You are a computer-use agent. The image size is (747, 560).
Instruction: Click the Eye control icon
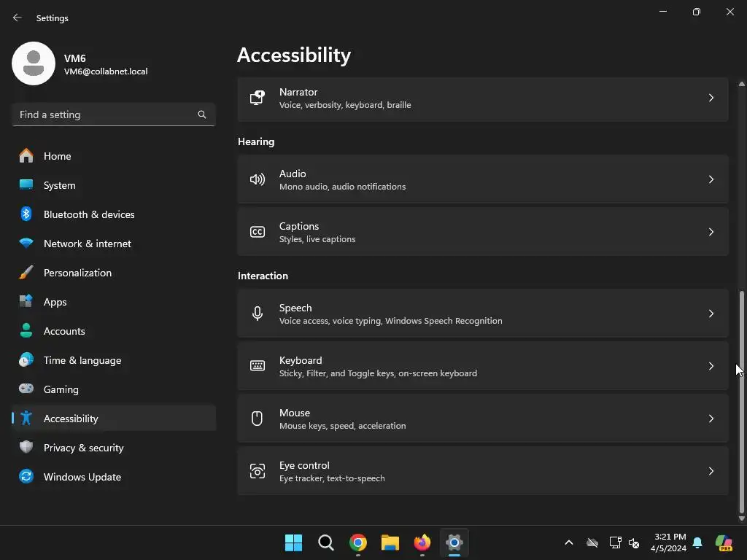click(258, 471)
